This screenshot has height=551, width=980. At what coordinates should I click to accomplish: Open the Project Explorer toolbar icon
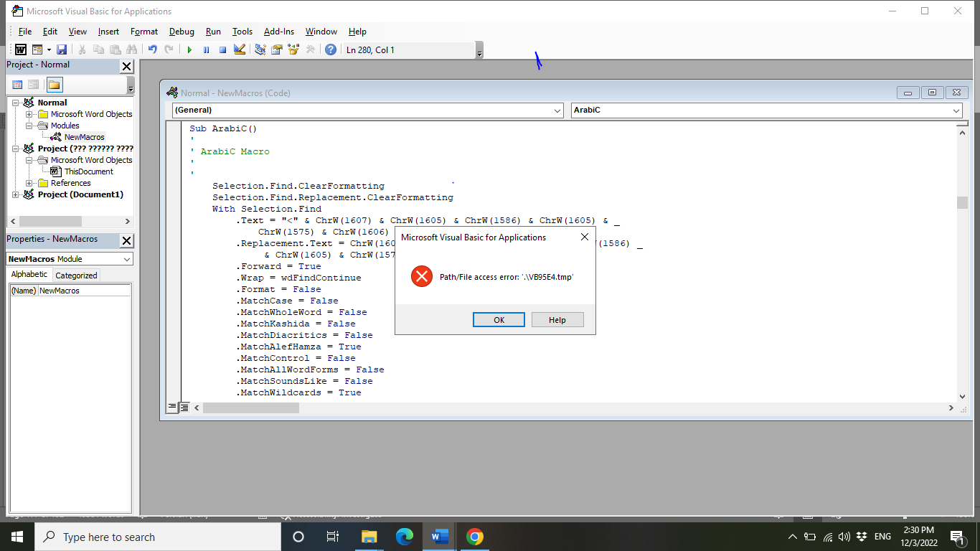pos(260,50)
